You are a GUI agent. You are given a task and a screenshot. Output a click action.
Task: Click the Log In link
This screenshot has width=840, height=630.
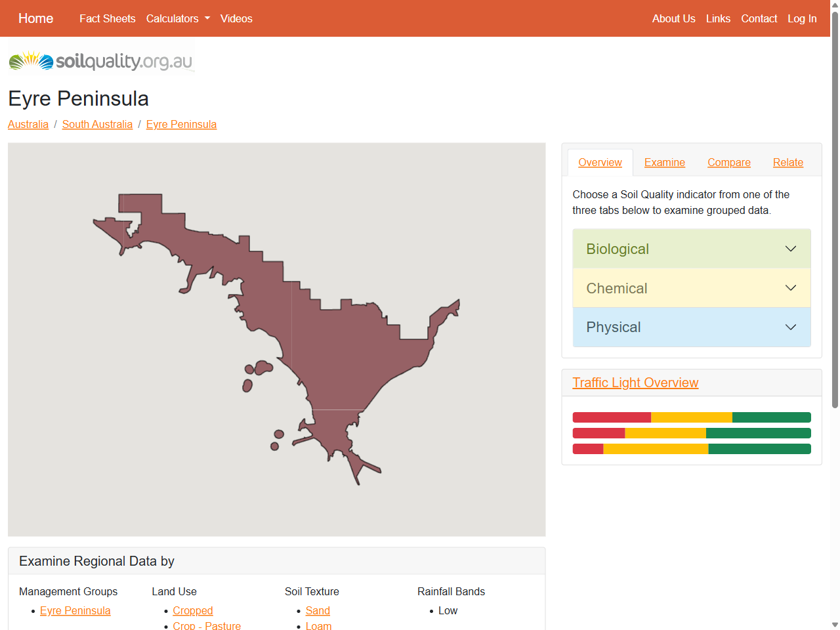click(802, 18)
